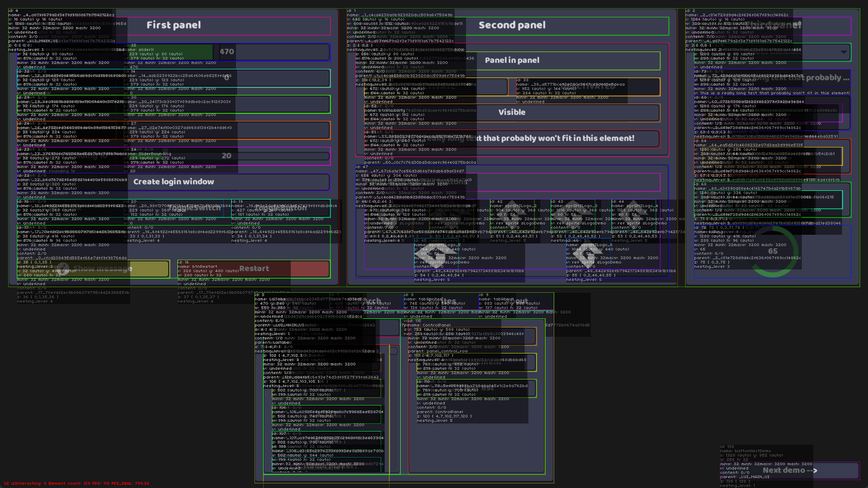This screenshot has height=488, width=868.
Task: Click the first panel input showing 0
Action: click(227, 78)
